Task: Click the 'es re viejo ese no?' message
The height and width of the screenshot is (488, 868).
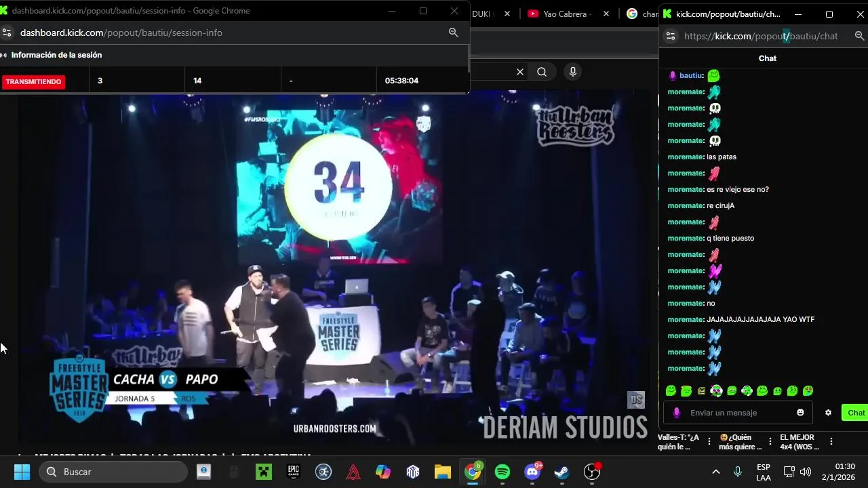Action: [738, 190]
